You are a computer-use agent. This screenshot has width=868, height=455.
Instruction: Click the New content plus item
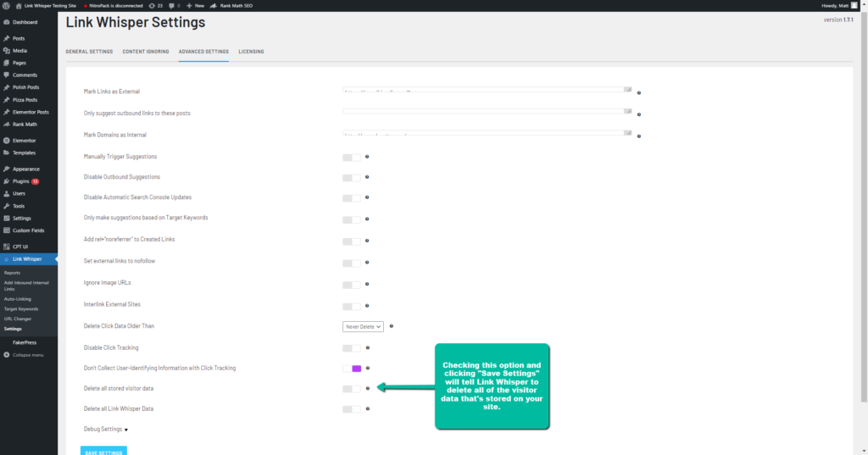click(196, 6)
